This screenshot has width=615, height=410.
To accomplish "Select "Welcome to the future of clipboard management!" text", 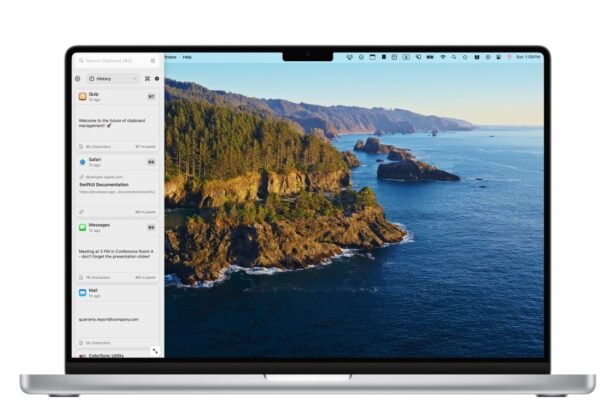I will 112,123.
